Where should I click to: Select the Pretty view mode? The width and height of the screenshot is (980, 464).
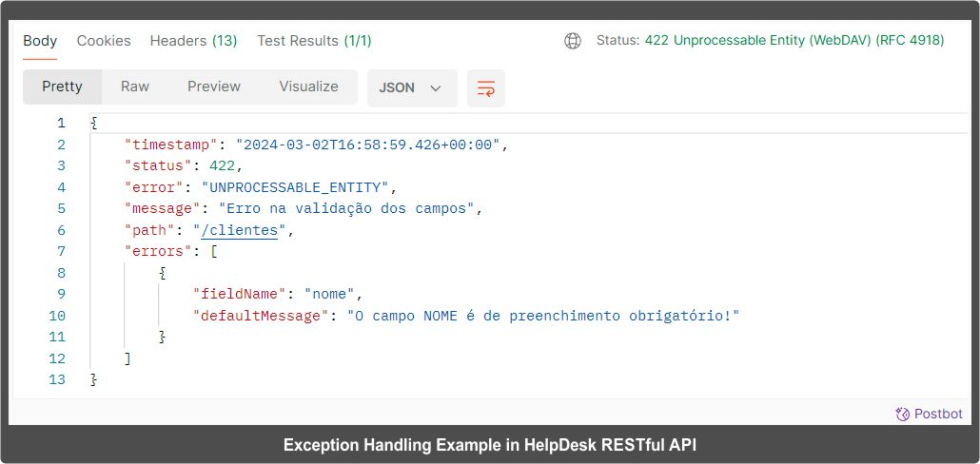(63, 87)
